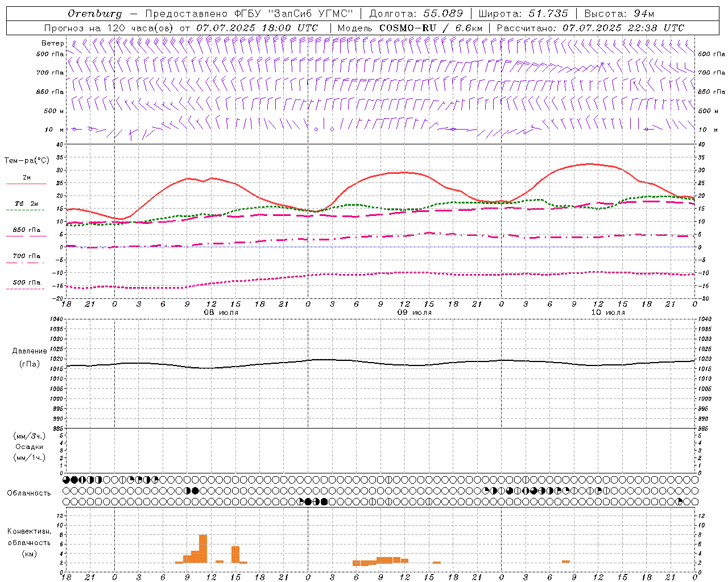Click the tallest orange convective bar reaching 8 km

pos(203,548)
